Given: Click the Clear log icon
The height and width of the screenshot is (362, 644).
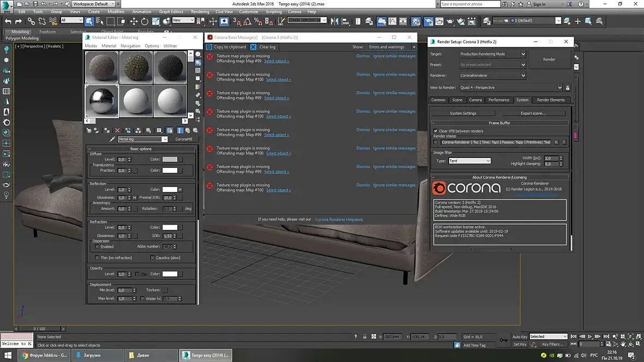Looking at the screenshot, I should (253, 47).
